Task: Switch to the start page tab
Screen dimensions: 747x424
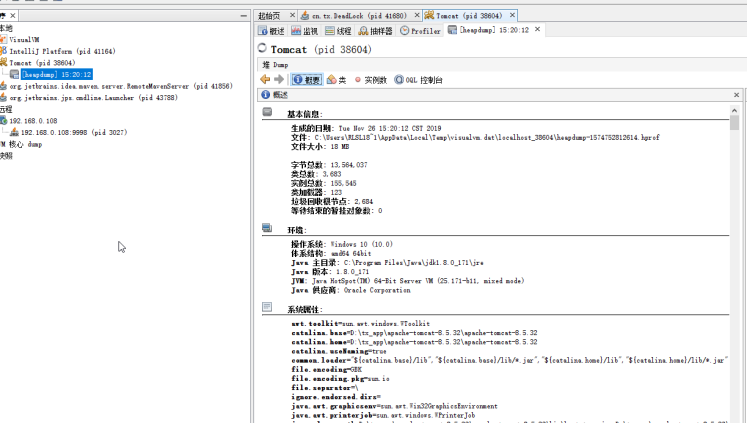Action: tap(270, 16)
